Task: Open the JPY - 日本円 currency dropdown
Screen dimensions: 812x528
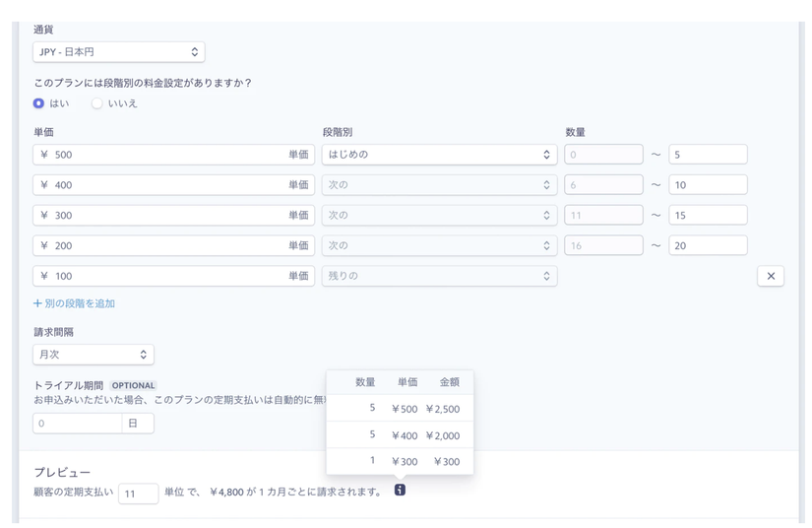Action: pyautogui.click(x=118, y=52)
